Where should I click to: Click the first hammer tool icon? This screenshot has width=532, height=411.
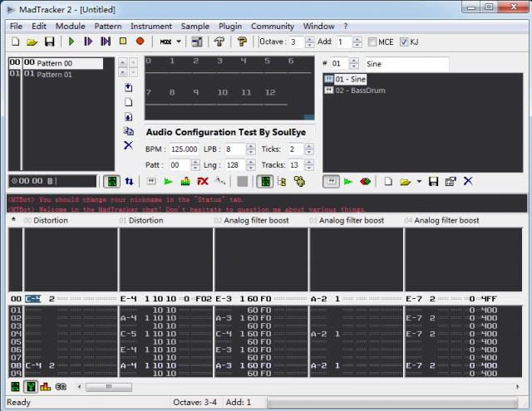(x=219, y=42)
